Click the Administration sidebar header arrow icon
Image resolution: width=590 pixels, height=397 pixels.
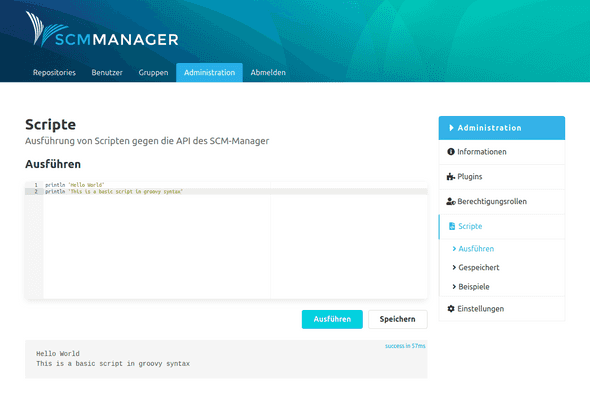(x=451, y=128)
